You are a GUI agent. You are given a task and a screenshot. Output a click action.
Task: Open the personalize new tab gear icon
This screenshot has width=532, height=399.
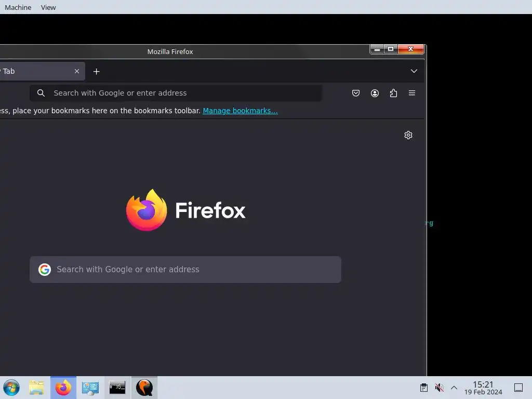pos(408,135)
